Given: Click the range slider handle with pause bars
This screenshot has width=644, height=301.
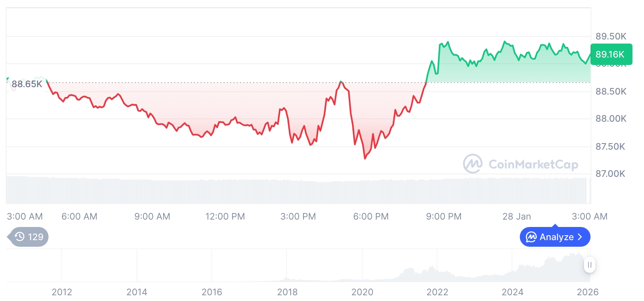Looking at the screenshot, I should pyautogui.click(x=590, y=265).
